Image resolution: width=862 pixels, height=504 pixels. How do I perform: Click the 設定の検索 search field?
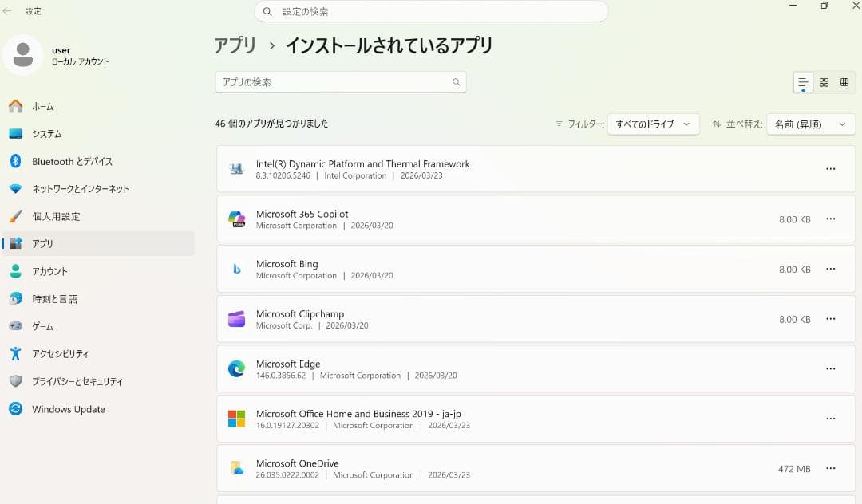431,11
